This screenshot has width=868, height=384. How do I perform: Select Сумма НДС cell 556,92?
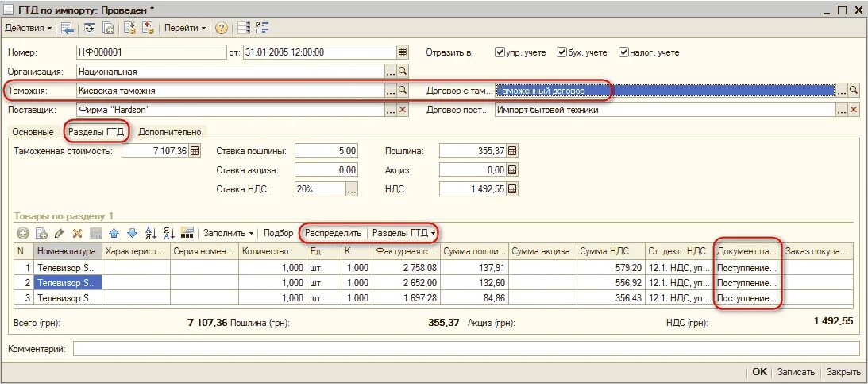(x=611, y=283)
